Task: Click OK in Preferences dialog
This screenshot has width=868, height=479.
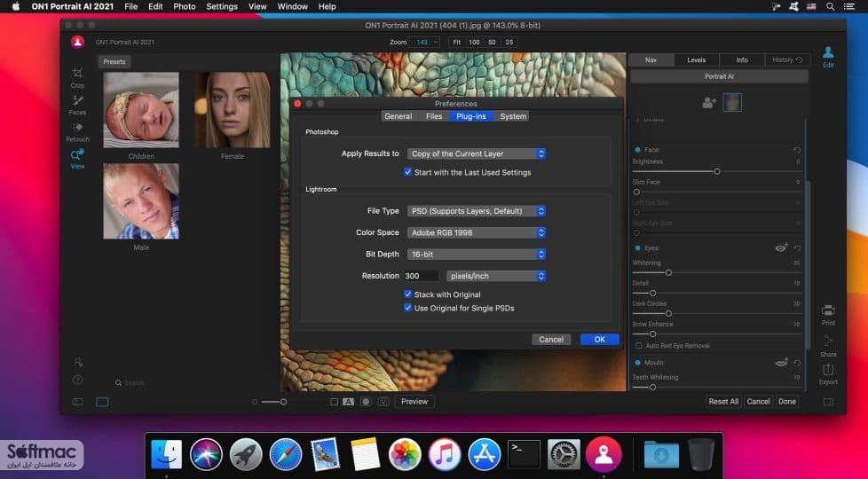Action: (x=599, y=339)
